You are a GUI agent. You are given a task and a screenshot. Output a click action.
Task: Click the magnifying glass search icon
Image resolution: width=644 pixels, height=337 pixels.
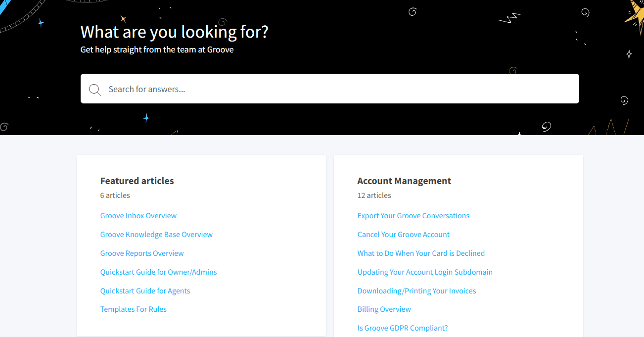(x=94, y=90)
